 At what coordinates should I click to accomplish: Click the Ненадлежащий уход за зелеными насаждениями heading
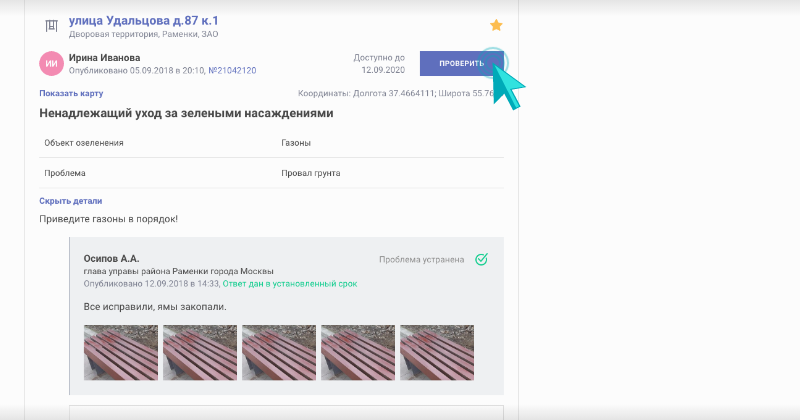coord(186,114)
